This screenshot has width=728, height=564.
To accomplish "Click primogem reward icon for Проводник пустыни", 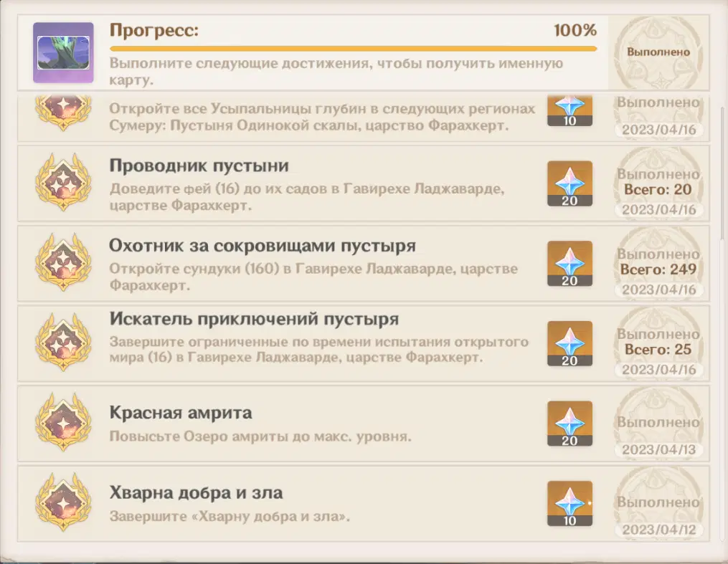I will point(569,184).
